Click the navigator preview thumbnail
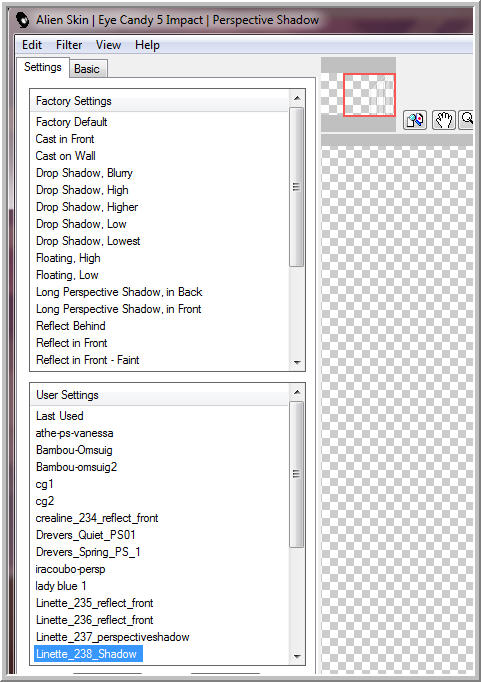 [358, 94]
